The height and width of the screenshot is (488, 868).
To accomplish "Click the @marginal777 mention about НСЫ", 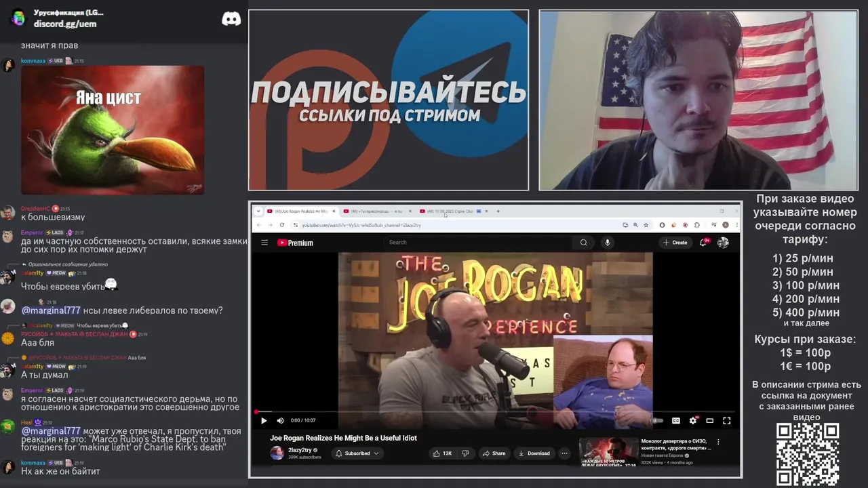I will click(51, 310).
